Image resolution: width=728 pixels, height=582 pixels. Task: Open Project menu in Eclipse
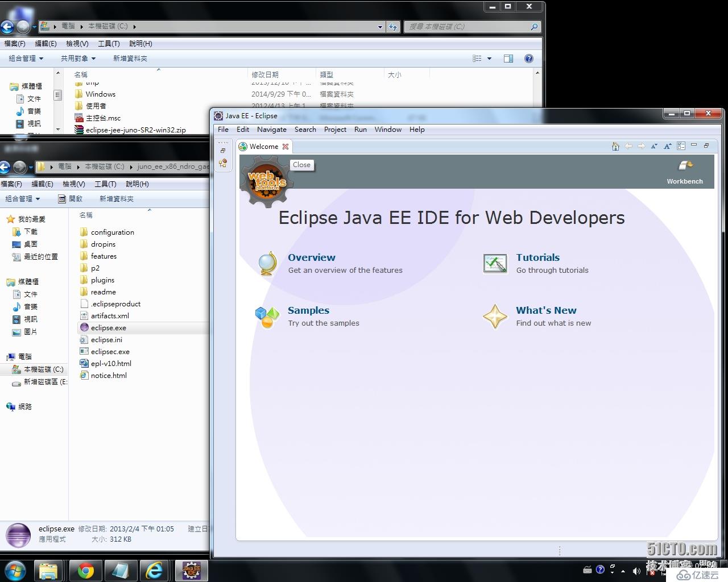point(335,130)
